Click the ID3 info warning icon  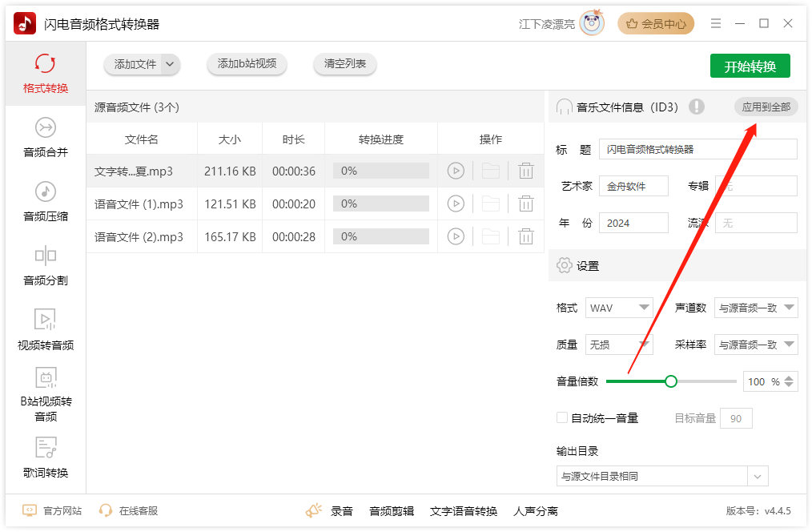point(697,107)
